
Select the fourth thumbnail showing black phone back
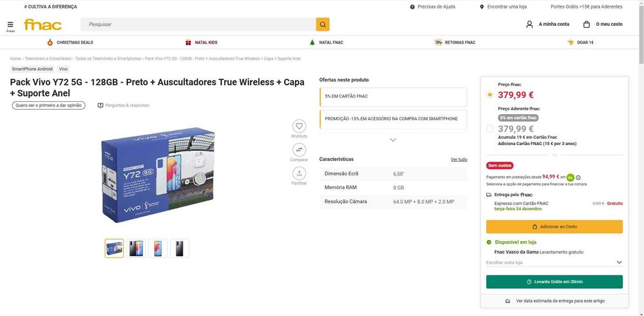(x=180, y=248)
